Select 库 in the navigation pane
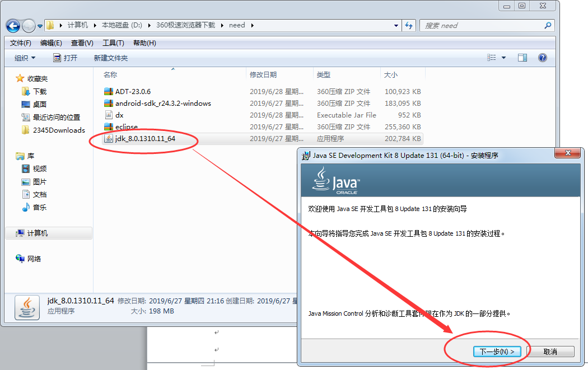588x370 pixels. [31, 156]
